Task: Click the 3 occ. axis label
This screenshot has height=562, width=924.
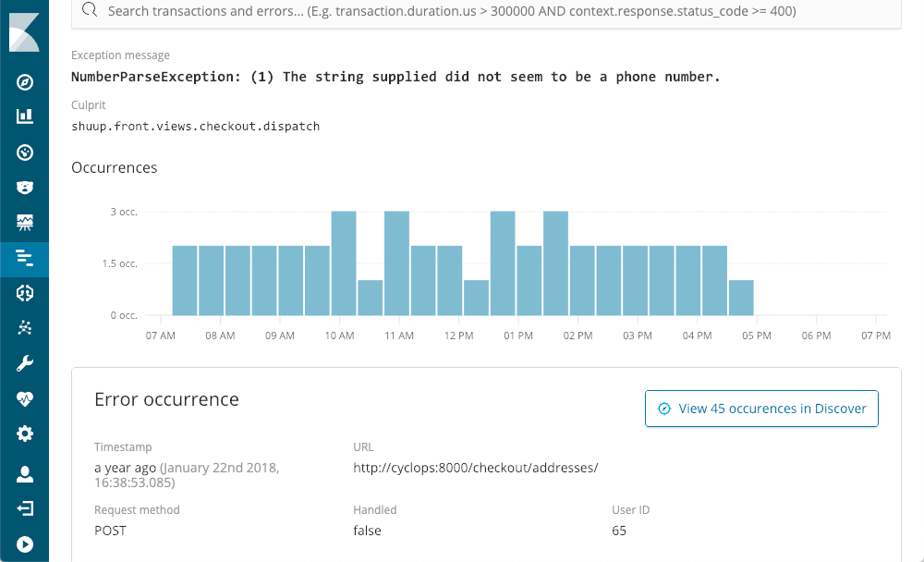Action: [124, 212]
